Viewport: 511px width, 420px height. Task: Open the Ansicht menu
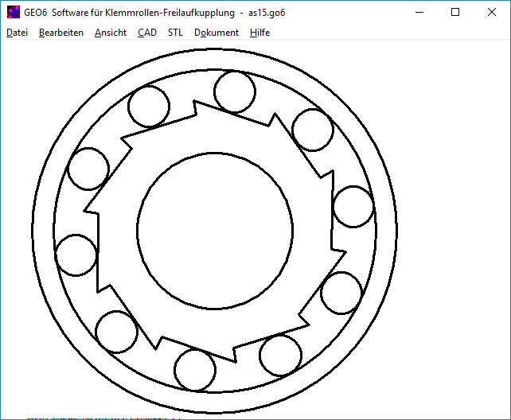tap(110, 33)
